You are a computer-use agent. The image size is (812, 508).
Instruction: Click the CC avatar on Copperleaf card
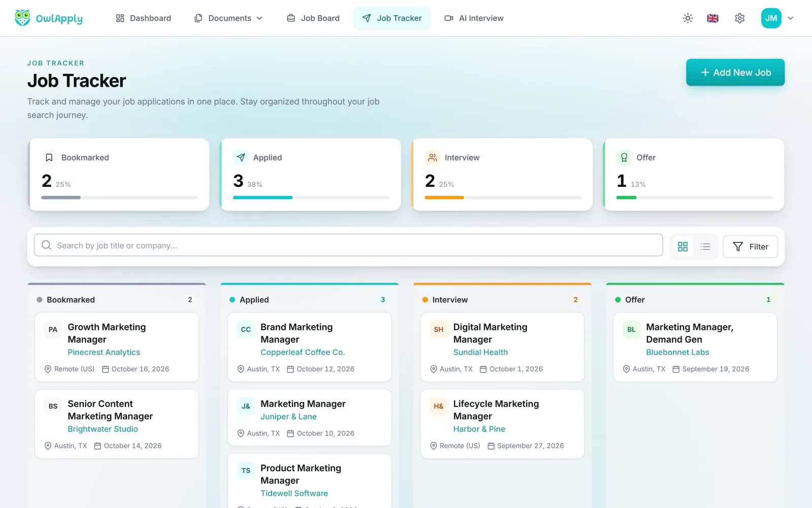pyautogui.click(x=246, y=329)
